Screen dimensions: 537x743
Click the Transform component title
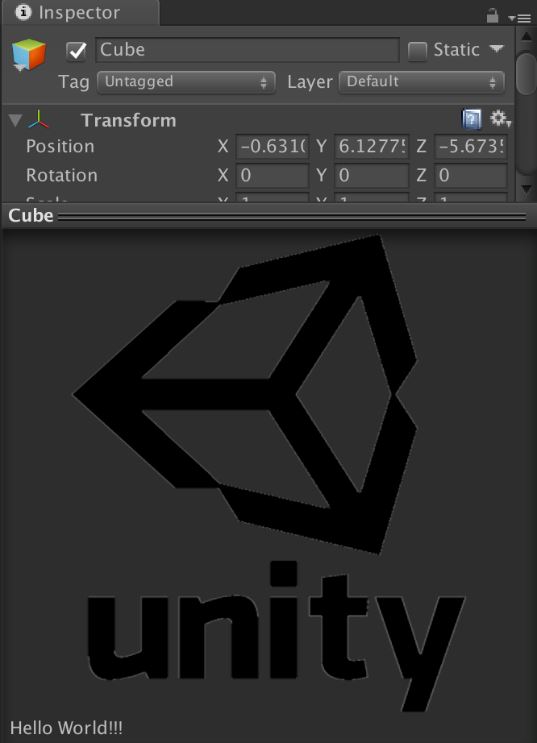128,120
